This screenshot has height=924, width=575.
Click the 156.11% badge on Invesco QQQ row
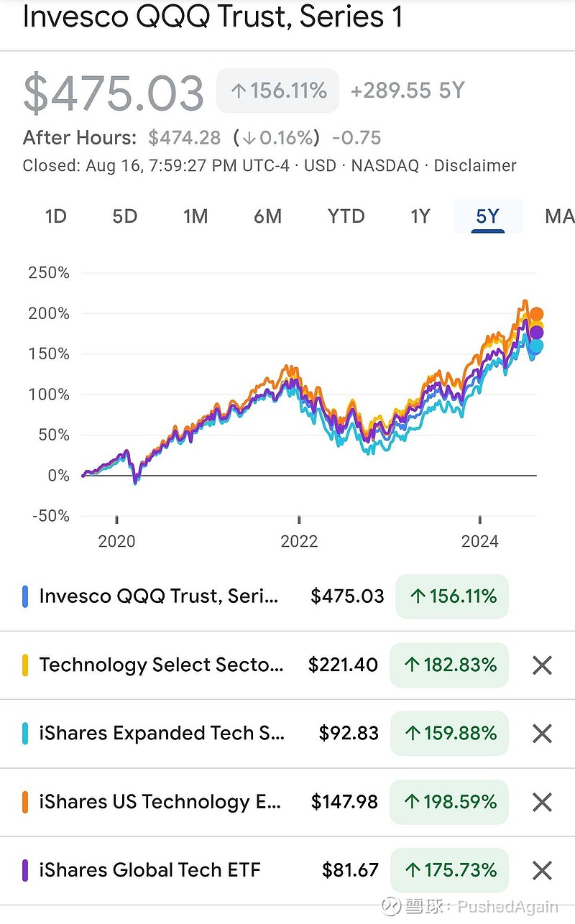(x=451, y=596)
